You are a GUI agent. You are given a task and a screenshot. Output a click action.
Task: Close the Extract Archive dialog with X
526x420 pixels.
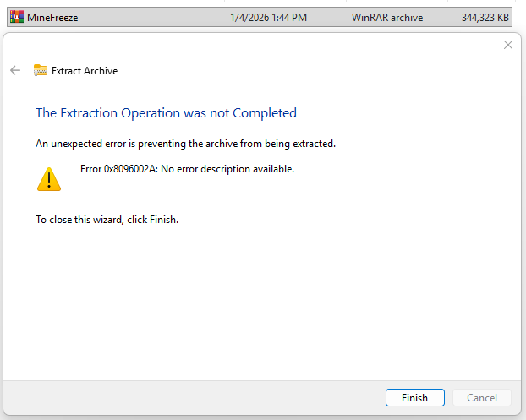[508, 45]
